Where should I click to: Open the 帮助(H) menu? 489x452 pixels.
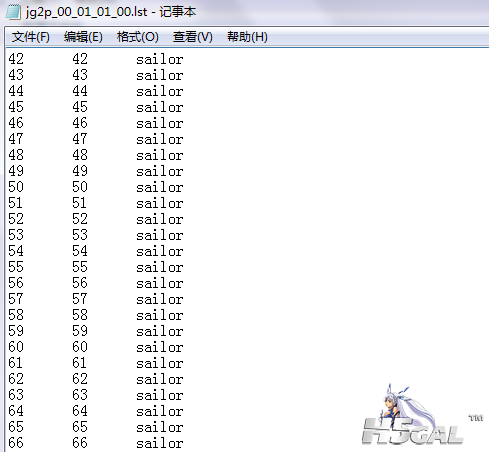click(247, 37)
